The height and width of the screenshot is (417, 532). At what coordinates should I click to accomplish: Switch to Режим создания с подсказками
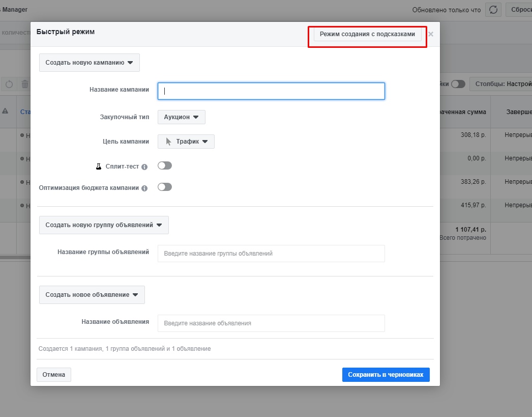(367, 34)
